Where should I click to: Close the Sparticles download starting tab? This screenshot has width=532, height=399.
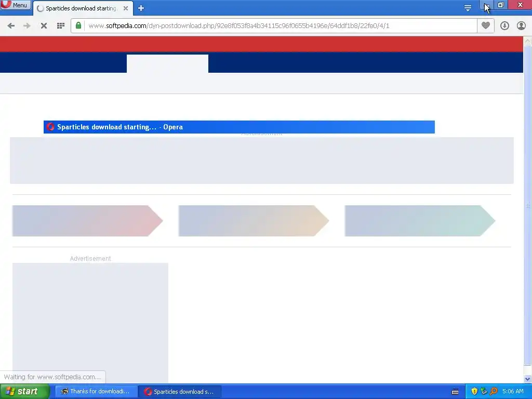coord(126,8)
